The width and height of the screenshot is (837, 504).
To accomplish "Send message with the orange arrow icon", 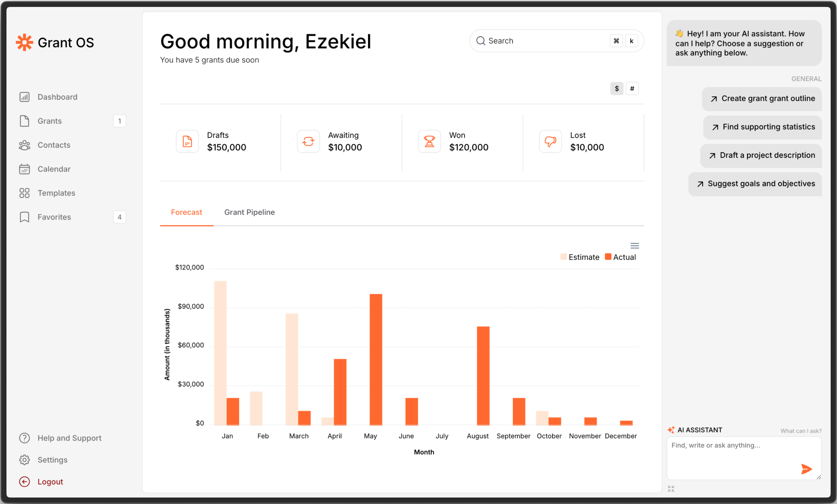I will tap(806, 469).
